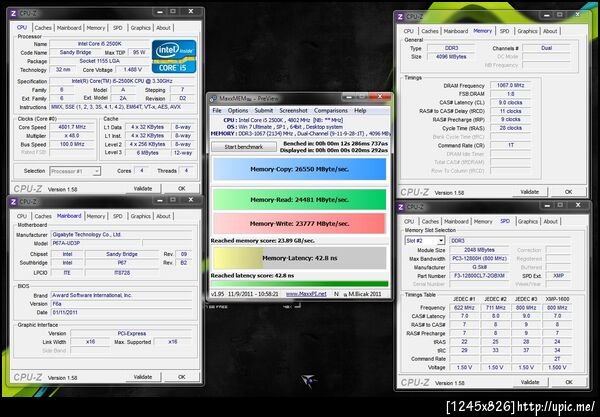Click the Intel Core i5 2500K name field
Screen dimensions: 600x417
click(x=99, y=44)
